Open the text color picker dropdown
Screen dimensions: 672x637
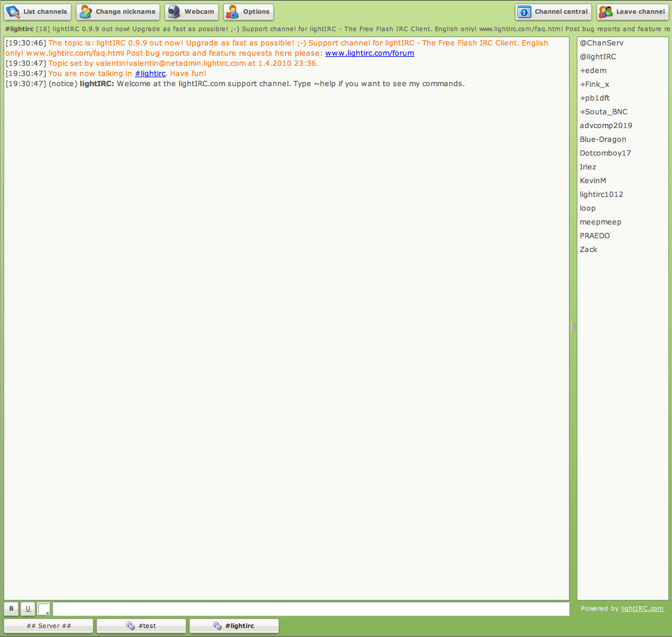(x=44, y=609)
